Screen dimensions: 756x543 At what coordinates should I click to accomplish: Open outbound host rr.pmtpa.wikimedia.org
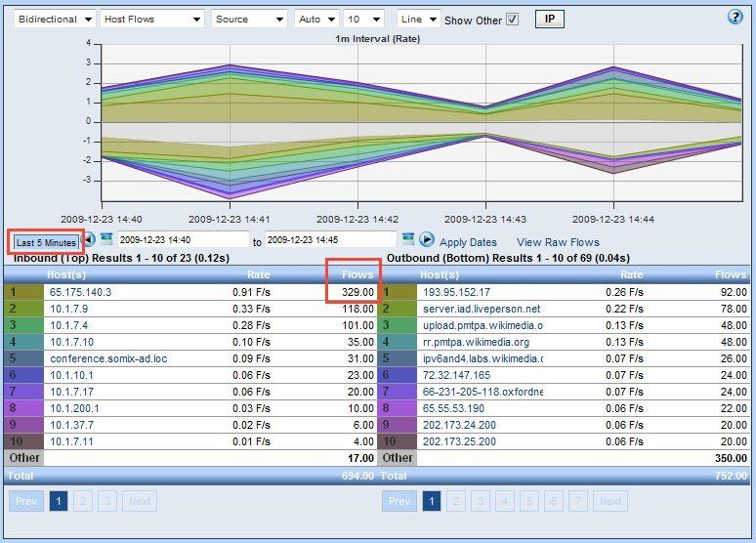476,342
